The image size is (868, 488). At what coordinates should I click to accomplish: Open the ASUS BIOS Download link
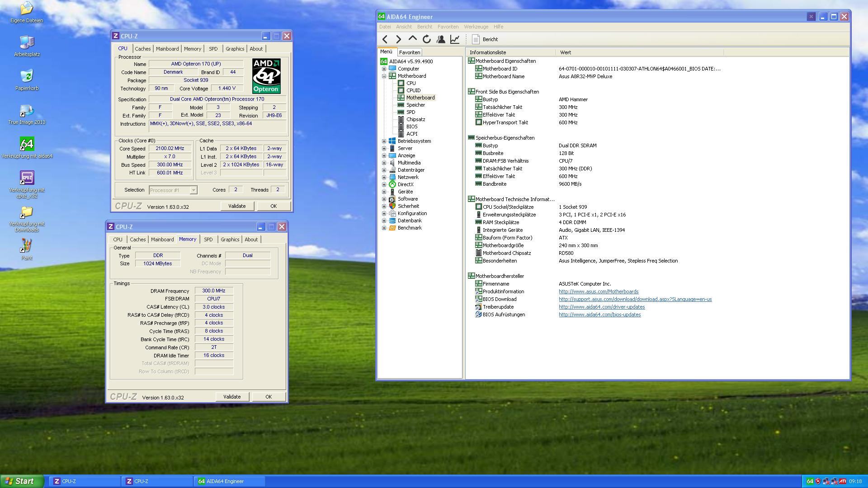coord(635,299)
